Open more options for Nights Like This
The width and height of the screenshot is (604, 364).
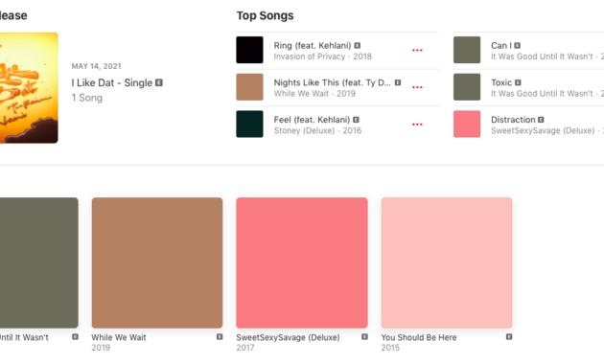coord(417,87)
